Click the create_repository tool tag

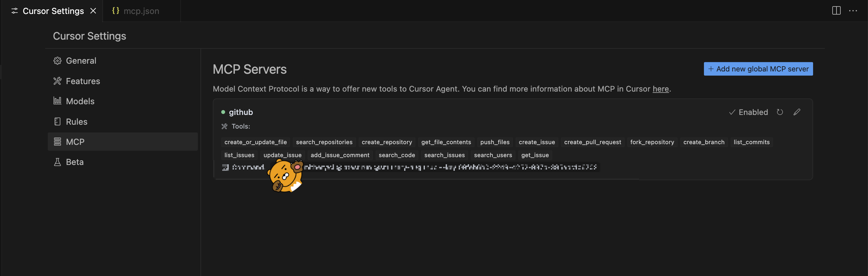(387, 142)
